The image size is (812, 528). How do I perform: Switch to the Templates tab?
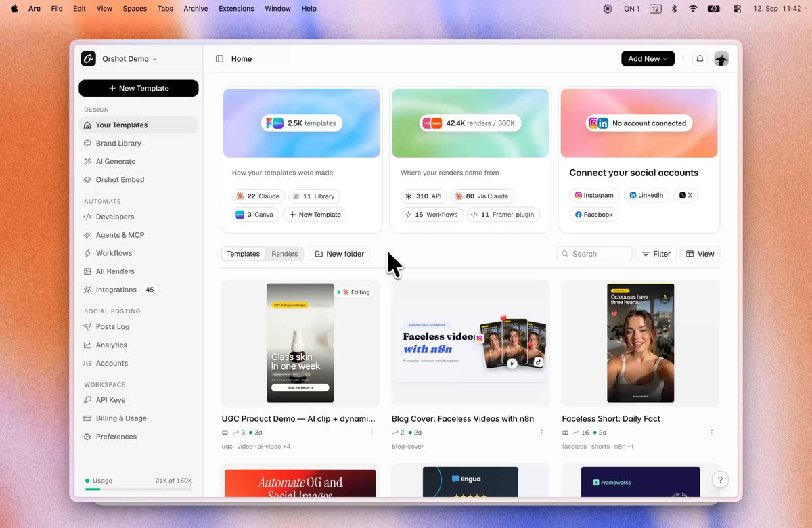[x=243, y=254]
